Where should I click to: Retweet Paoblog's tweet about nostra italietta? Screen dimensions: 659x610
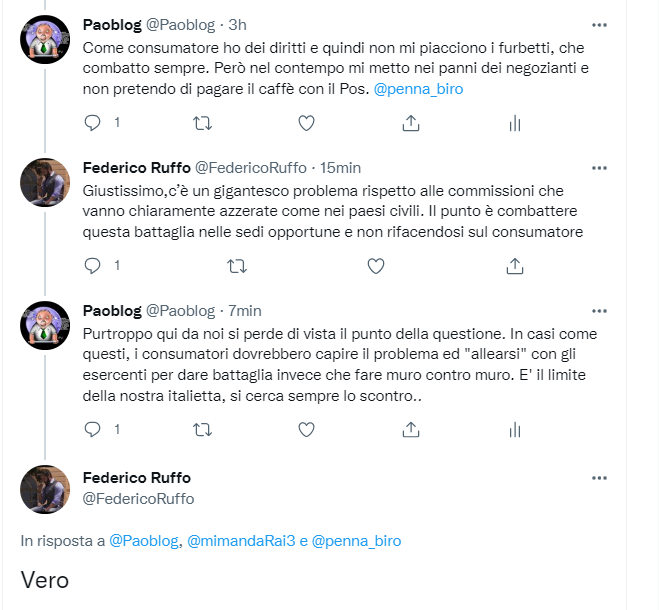click(x=201, y=429)
